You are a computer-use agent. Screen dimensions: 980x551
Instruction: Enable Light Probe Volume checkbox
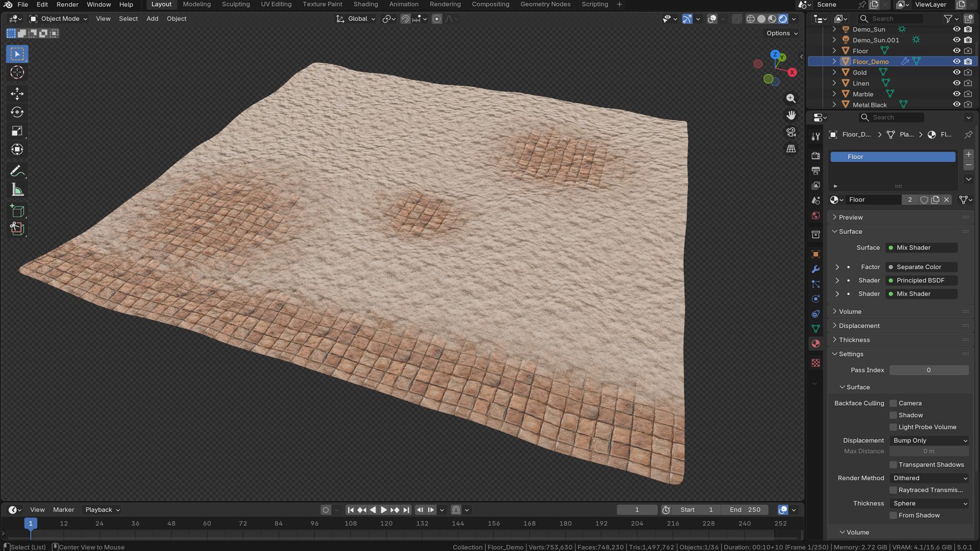click(x=893, y=428)
